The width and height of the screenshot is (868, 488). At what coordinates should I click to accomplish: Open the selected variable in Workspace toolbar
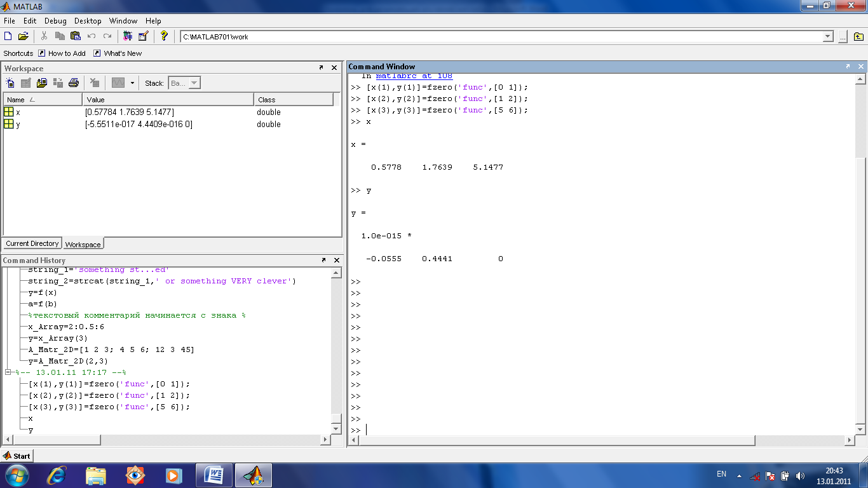(x=26, y=83)
